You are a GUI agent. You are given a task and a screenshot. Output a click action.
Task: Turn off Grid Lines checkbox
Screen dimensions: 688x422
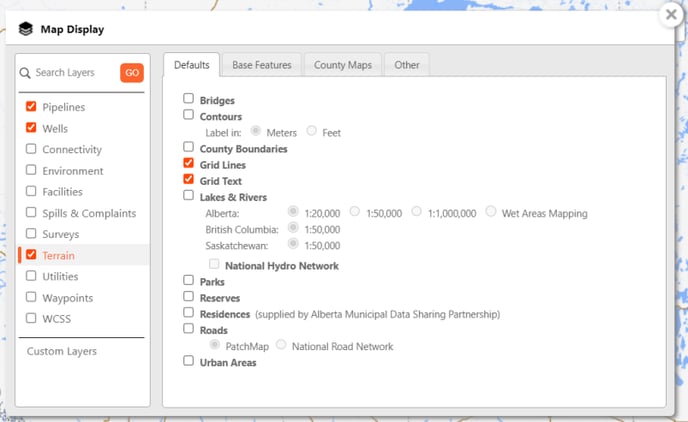[189, 163]
